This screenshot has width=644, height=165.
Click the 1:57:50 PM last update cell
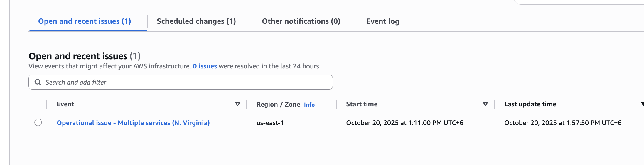[563, 123]
